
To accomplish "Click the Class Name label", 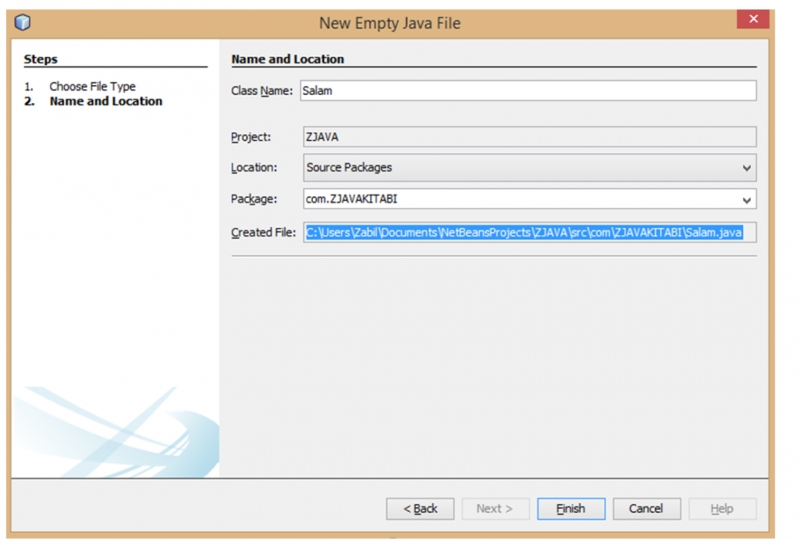I will click(x=262, y=91).
